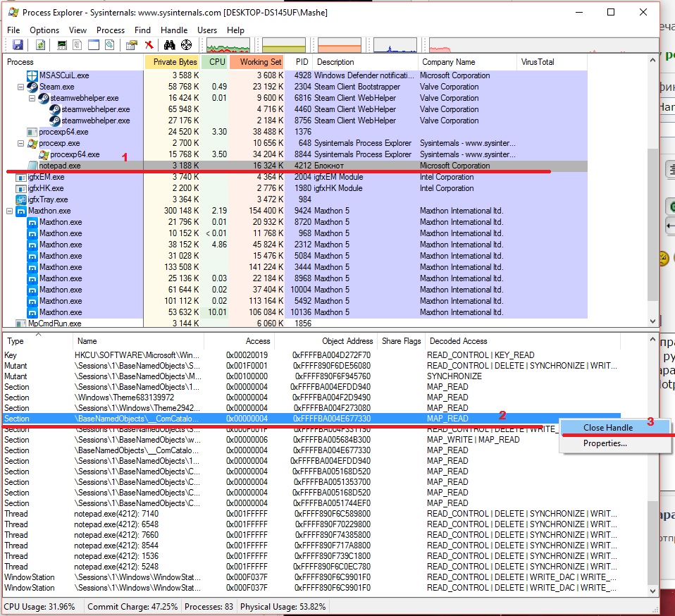This screenshot has height=616, width=675.
Task: Click the binoculars Find Handle icon
Action: coord(169,45)
